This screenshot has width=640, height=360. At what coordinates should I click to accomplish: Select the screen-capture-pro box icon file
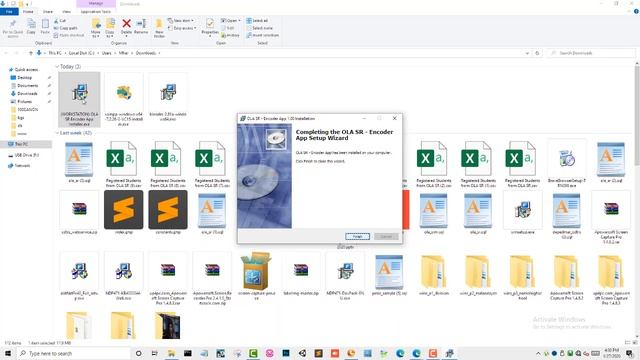click(x=256, y=276)
